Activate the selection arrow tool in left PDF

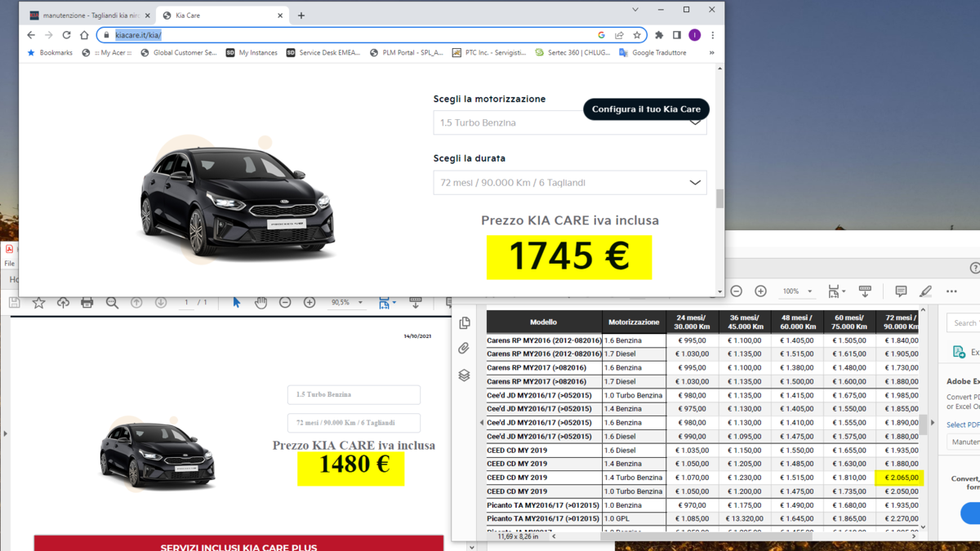click(x=236, y=303)
